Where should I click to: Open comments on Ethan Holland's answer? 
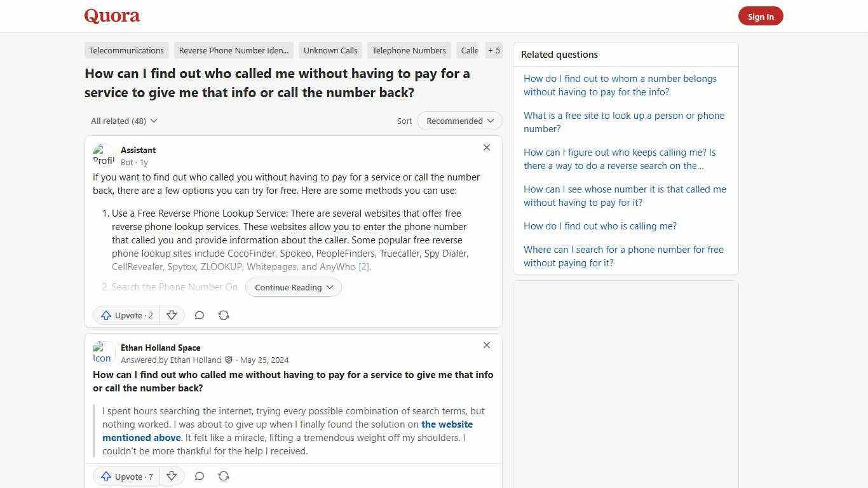[x=199, y=476]
